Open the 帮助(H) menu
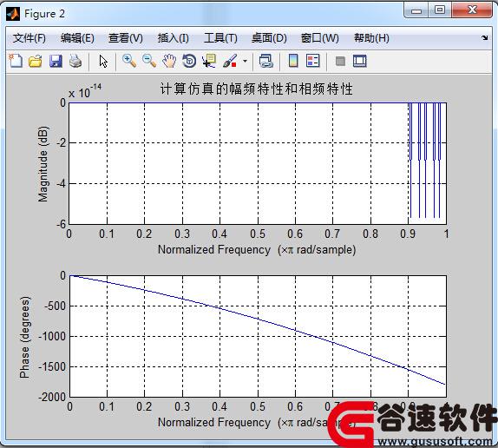This screenshot has height=448, width=498. [x=371, y=38]
